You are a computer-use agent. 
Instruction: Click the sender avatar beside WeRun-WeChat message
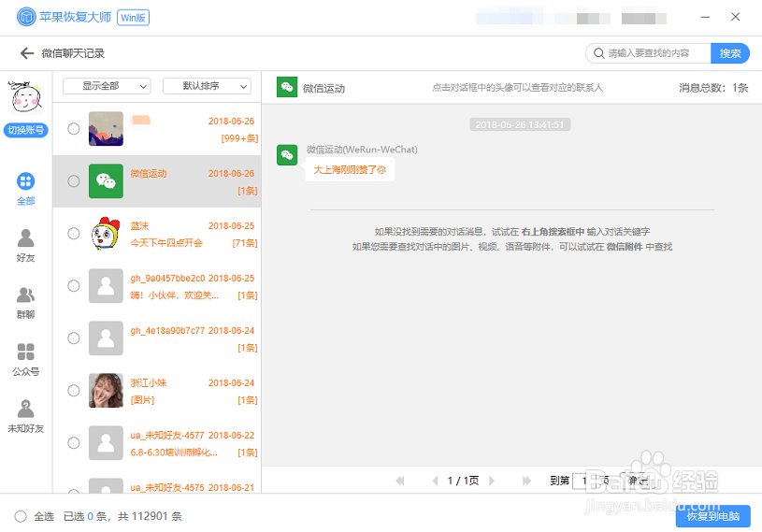287,155
